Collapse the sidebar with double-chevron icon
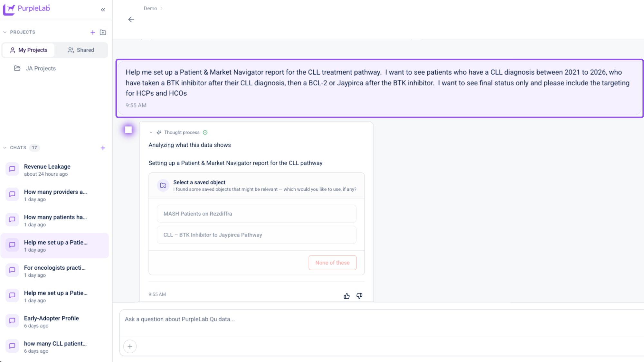644x362 pixels. [x=103, y=10]
